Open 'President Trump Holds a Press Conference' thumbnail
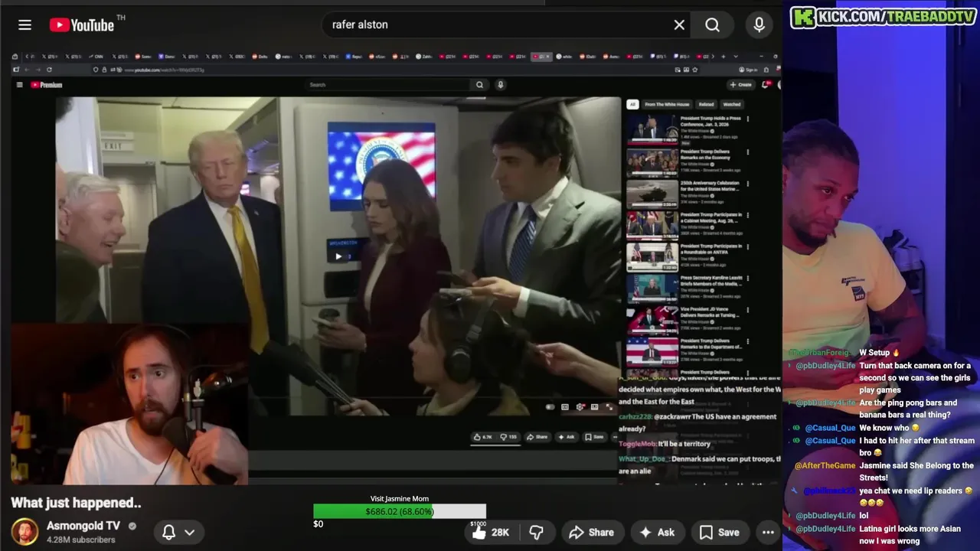Viewport: 980px width, 551px height. pos(652,129)
